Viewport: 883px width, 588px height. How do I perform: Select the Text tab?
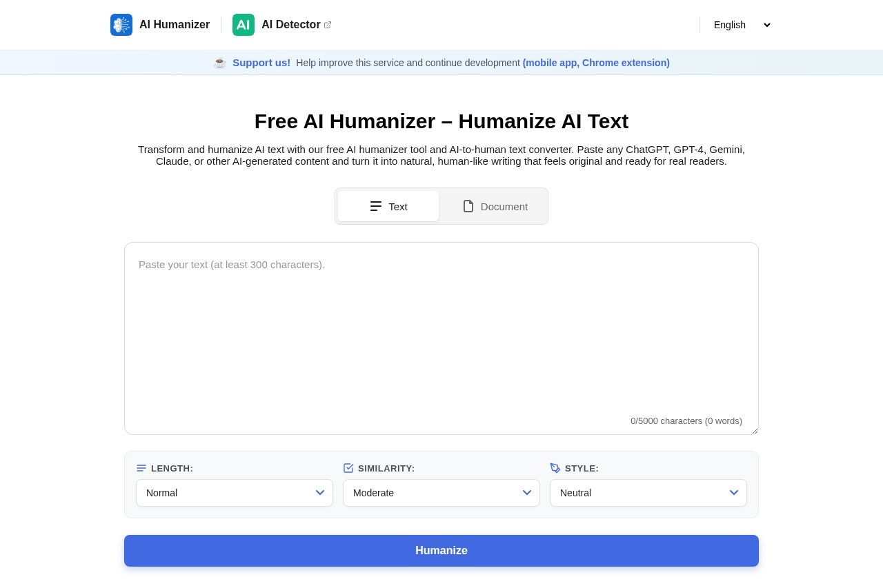(x=388, y=206)
